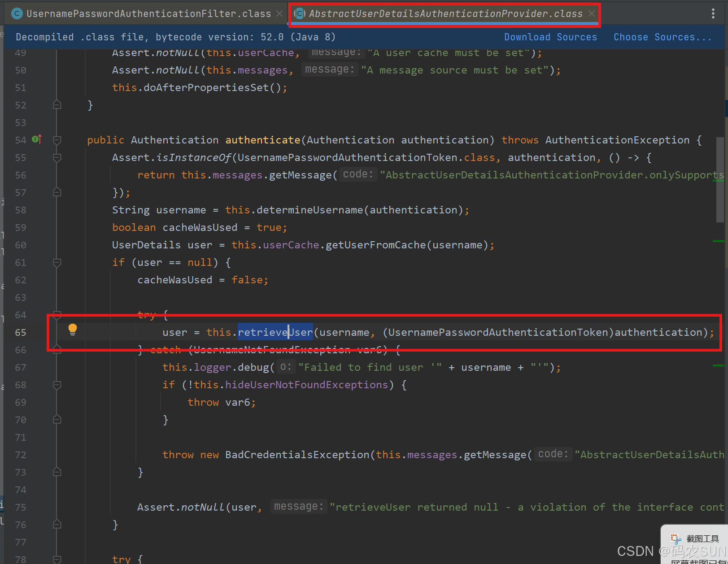Click the file type icon on Provider tab
The height and width of the screenshot is (564, 728).
pyautogui.click(x=300, y=13)
